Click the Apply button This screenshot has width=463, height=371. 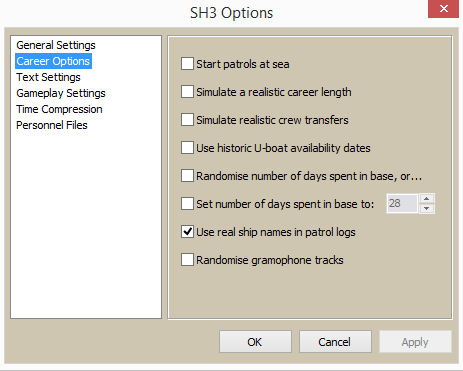click(415, 342)
